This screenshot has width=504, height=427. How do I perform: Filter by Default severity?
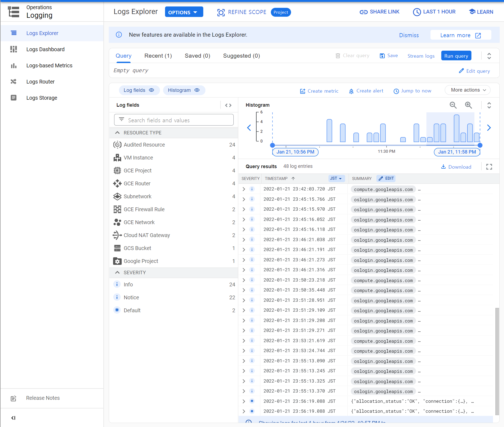point(174,310)
